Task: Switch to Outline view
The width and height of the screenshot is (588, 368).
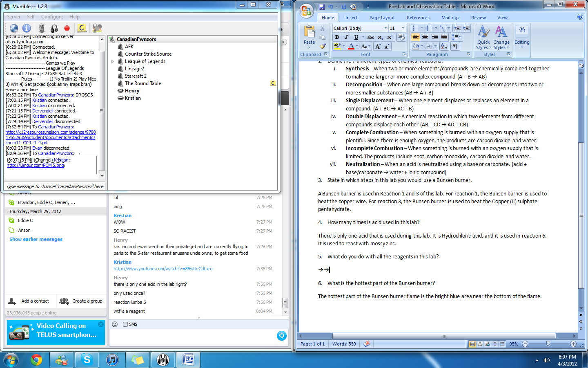Action: click(494, 344)
